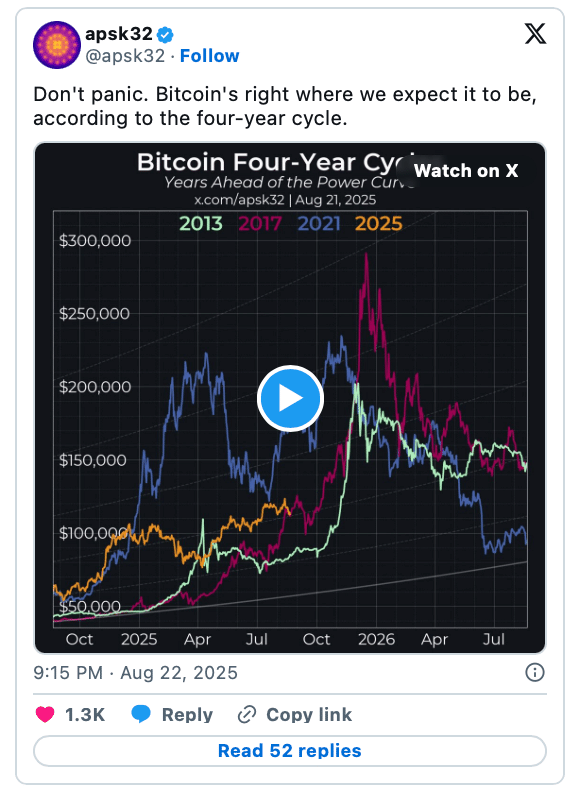The height and width of the screenshot is (794, 580).
Task: Click the 1.3K likes count
Action: click(85, 714)
